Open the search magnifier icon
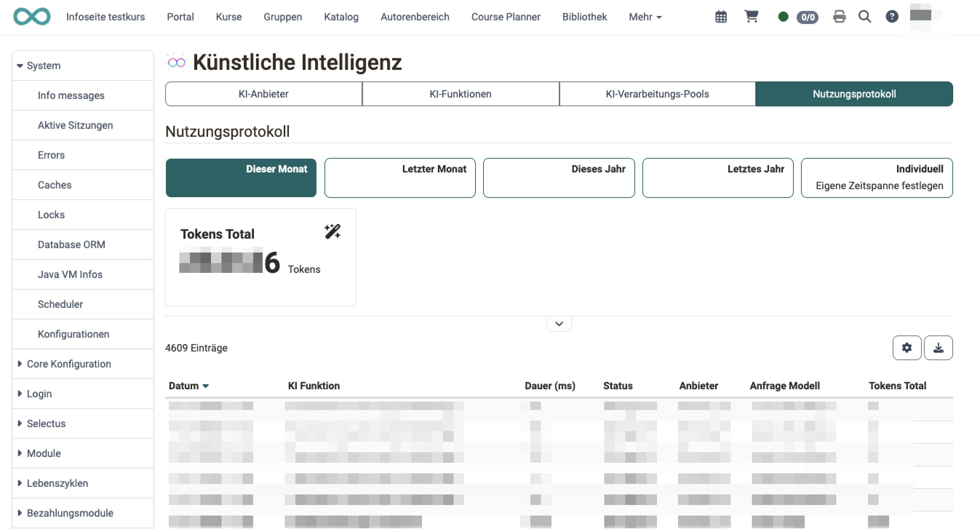This screenshot has height=529, width=980. (x=865, y=17)
